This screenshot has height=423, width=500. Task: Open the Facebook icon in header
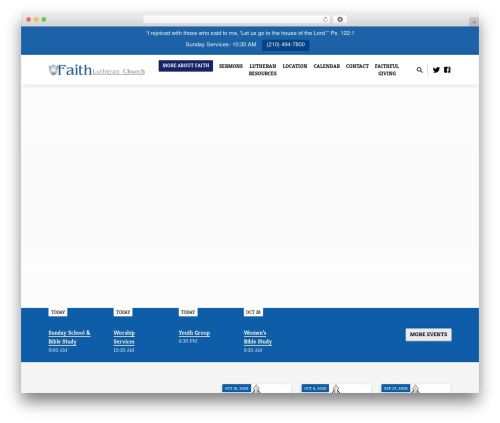[x=447, y=70]
